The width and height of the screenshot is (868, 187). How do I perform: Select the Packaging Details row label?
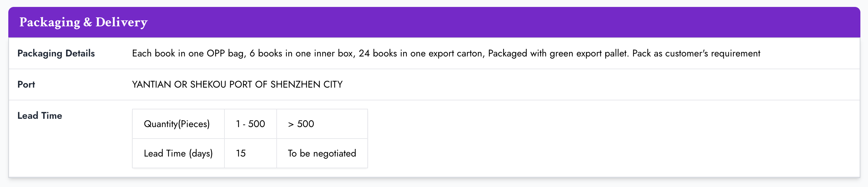(x=56, y=53)
